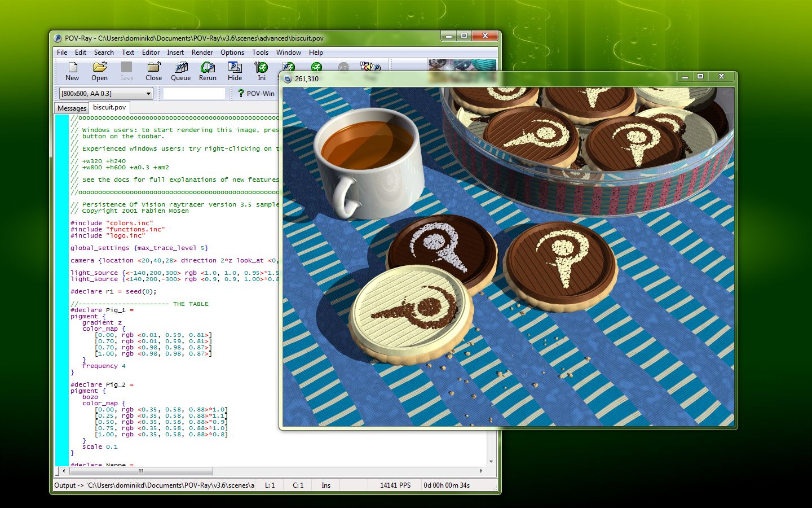This screenshot has height=508, width=812.
Task: Open the Tools menu
Action: click(x=260, y=52)
